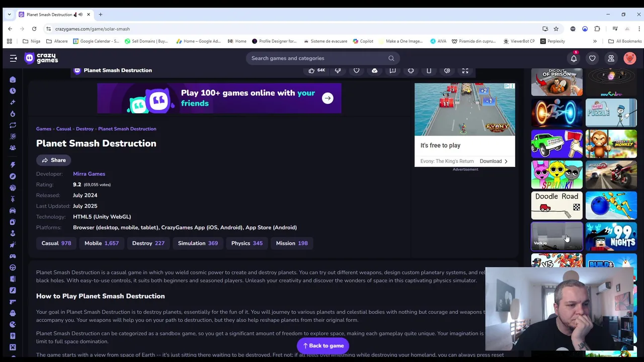Click the cloud save icon in game bar
Viewport: 644px width, 362px height.
[374, 70]
